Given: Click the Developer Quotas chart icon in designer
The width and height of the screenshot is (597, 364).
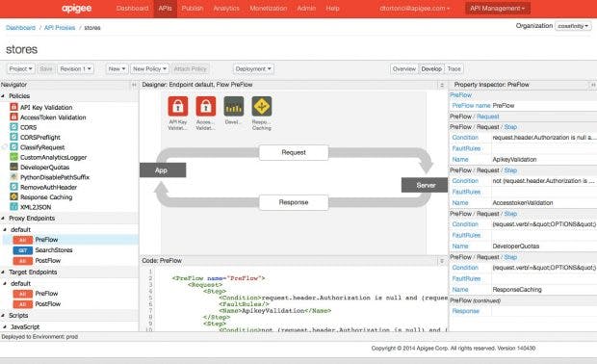Looking at the screenshot, I should tap(234, 106).
